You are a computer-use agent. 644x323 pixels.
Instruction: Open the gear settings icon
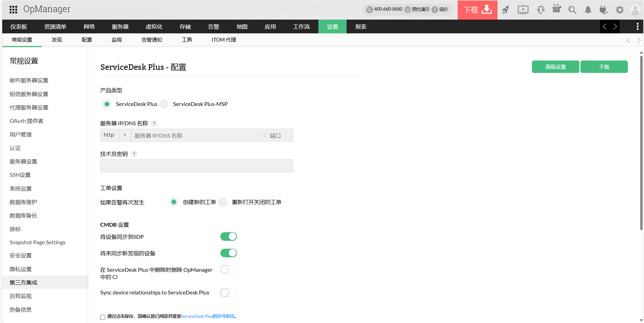pyautogui.click(x=620, y=10)
